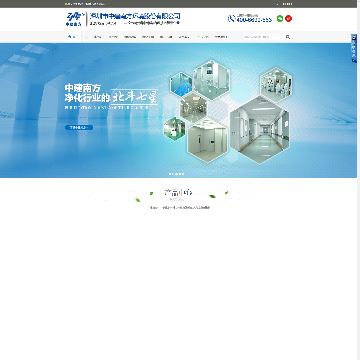Open the green WeChat icon in header
360x360 pixels.
(280, 19)
